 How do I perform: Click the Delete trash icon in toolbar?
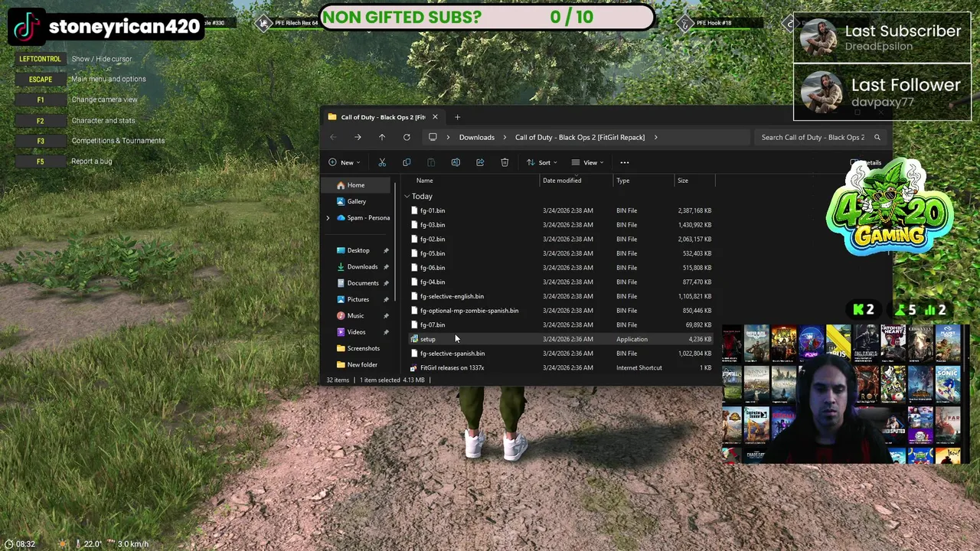[x=505, y=162]
